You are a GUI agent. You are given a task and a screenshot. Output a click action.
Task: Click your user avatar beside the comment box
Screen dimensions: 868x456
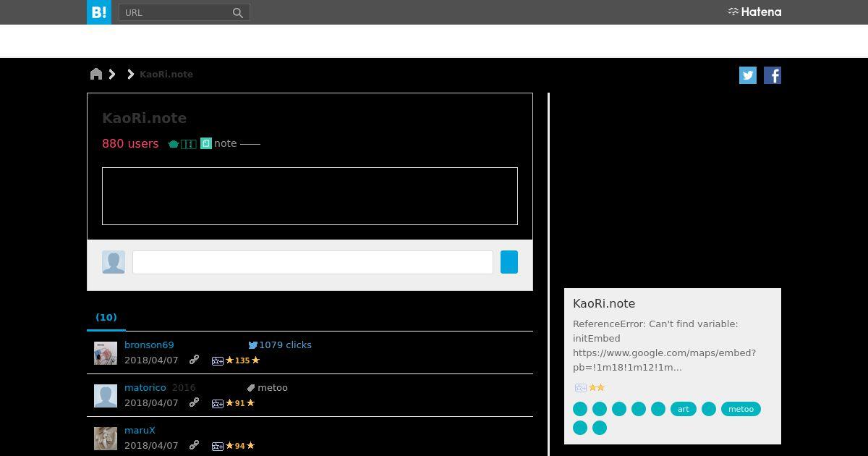click(x=114, y=262)
